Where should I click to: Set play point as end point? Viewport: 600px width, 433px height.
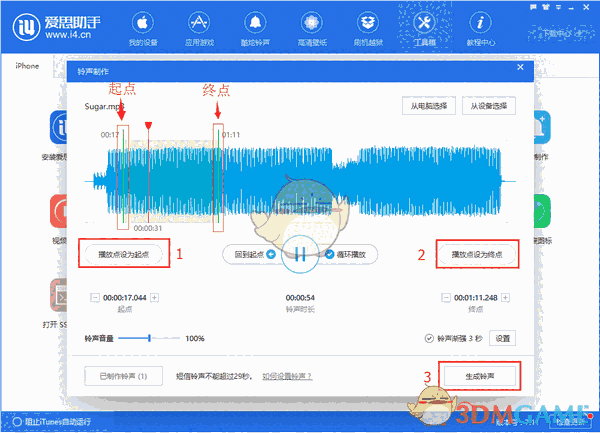[x=477, y=254]
